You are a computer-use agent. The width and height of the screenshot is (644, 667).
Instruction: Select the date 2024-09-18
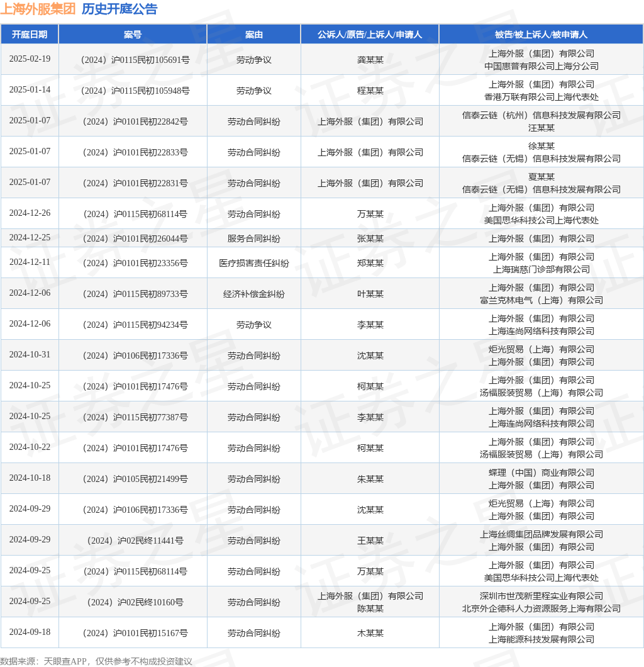pos(30,632)
